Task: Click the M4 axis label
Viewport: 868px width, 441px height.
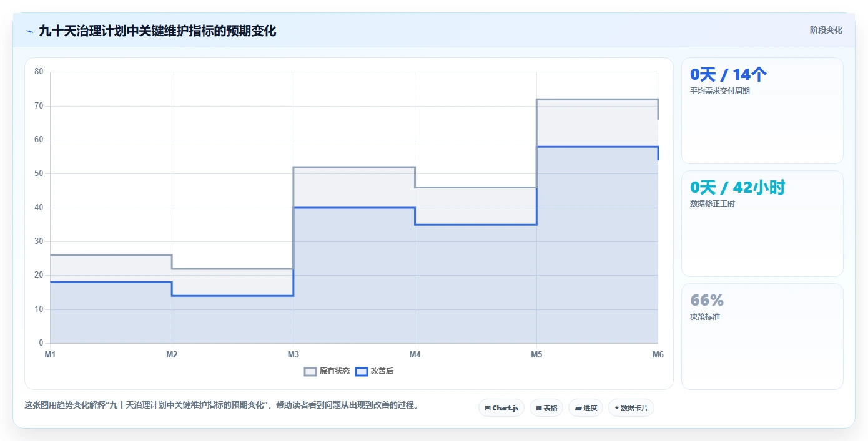Action: 415,354
